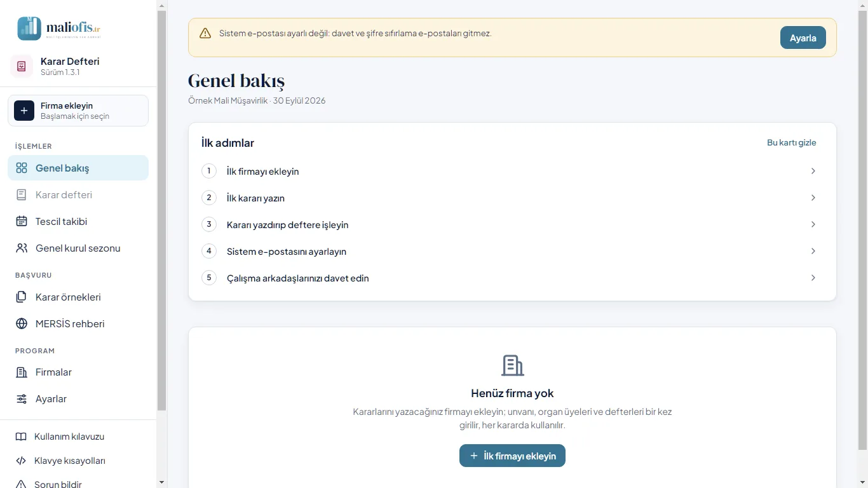
Task: Click the Karar Defteri app icon
Action: point(22,66)
